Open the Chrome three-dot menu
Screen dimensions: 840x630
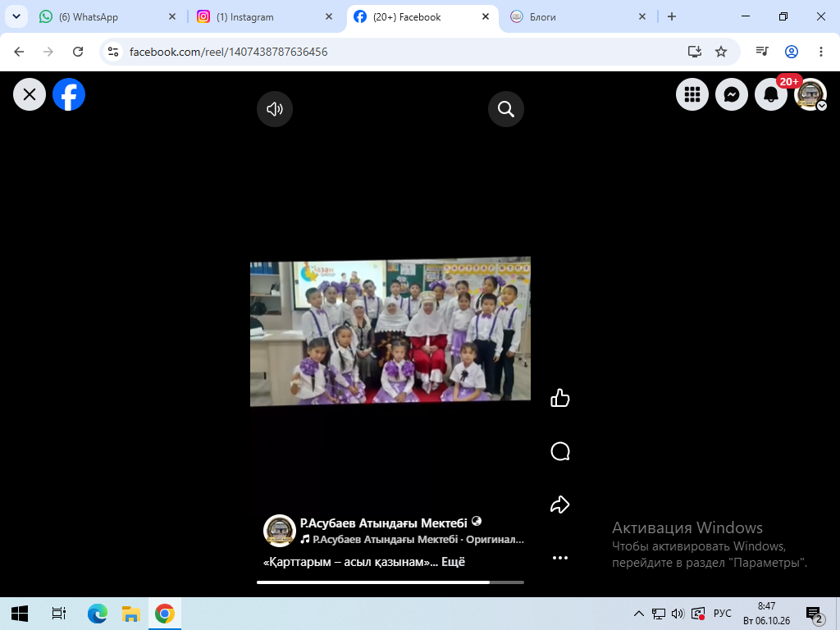[x=820, y=52]
